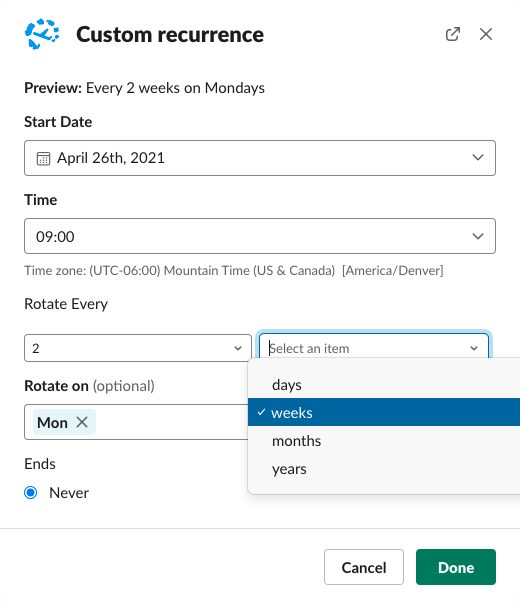Click the Cancel button
Image resolution: width=520 pixels, height=605 pixels.
[x=364, y=567]
